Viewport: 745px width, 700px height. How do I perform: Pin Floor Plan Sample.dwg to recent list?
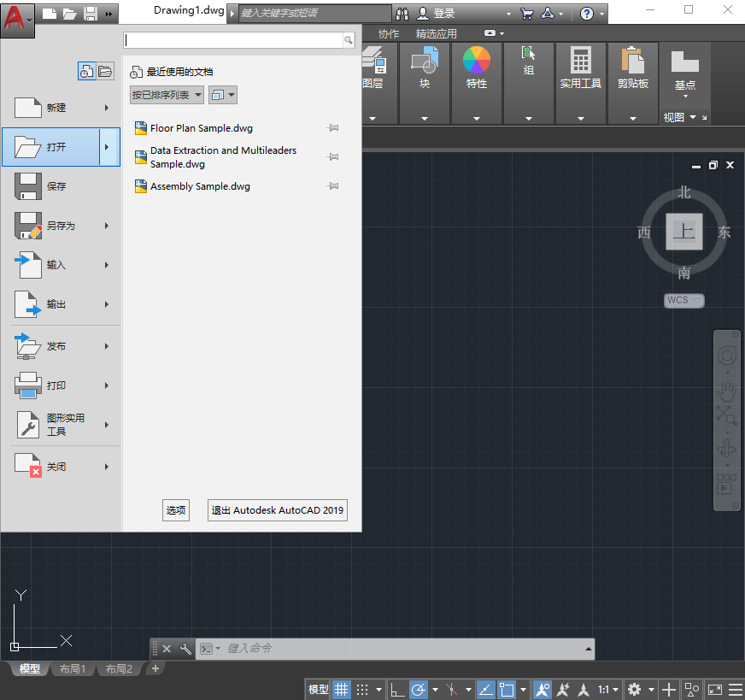[333, 128]
